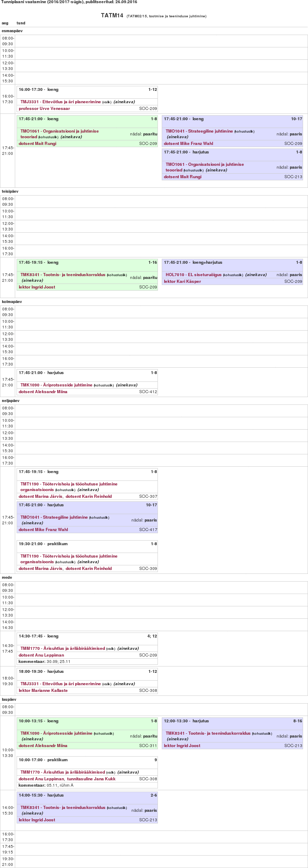This screenshot has width=308, height=868.
Task: Click lektor Ingrid Joost in Tuesday's lecture
Action: point(37,287)
